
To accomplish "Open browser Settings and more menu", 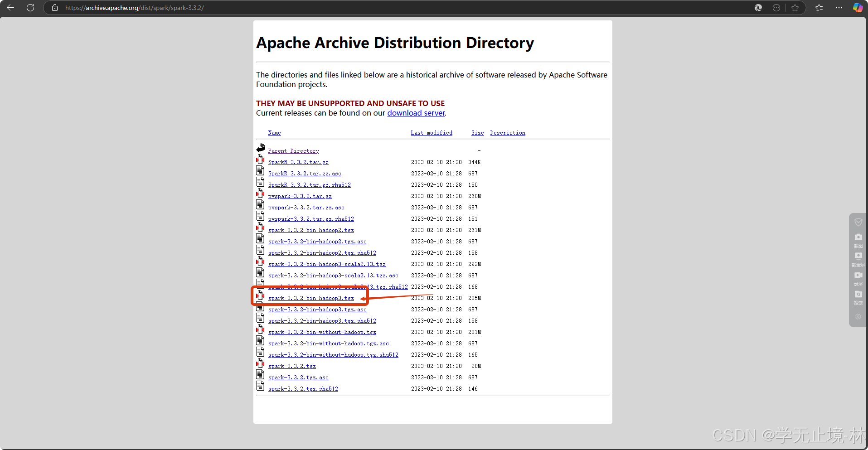I will pyautogui.click(x=839, y=8).
